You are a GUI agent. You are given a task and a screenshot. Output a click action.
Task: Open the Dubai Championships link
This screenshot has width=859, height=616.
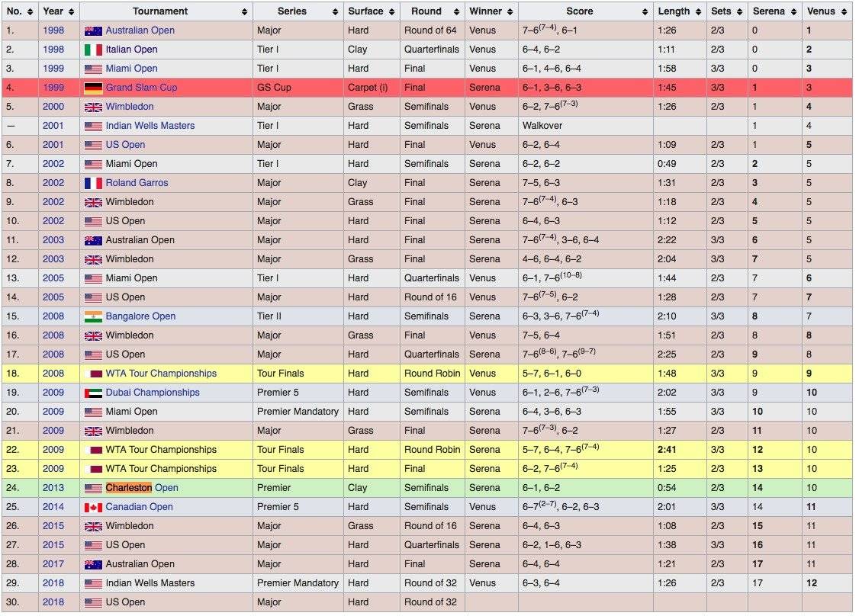(x=153, y=393)
